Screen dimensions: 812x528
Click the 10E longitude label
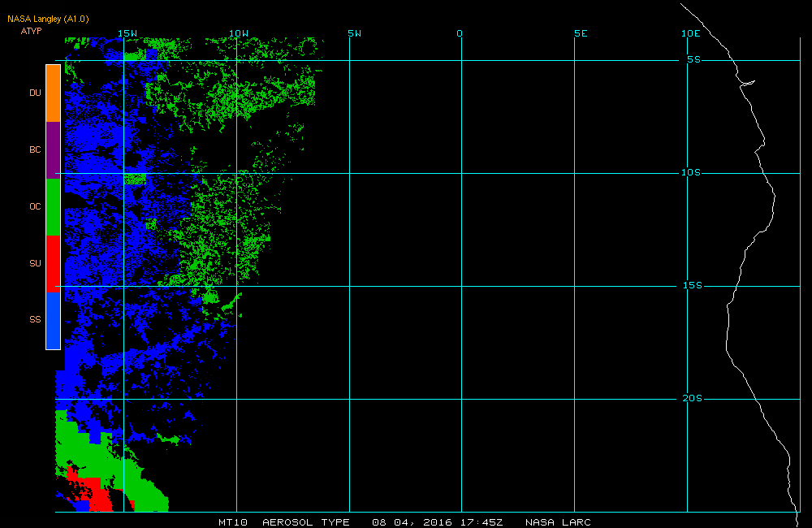click(x=691, y=33)
